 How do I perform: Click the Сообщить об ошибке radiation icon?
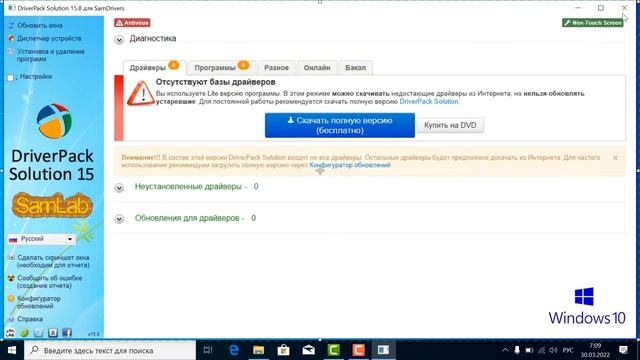coord(11,278)
